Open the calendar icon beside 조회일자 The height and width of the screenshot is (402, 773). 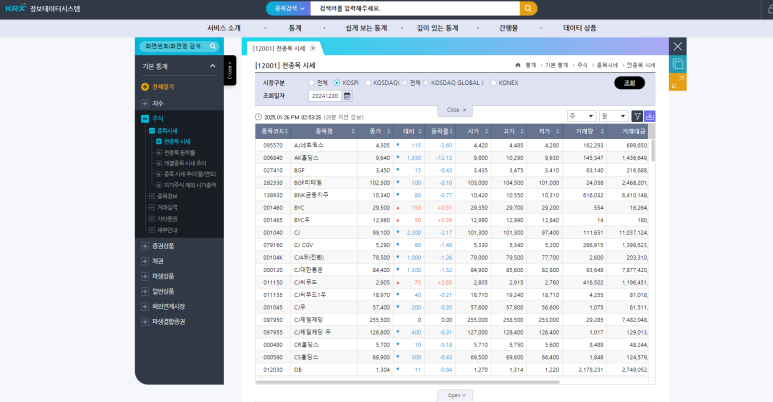coord(347,96)
